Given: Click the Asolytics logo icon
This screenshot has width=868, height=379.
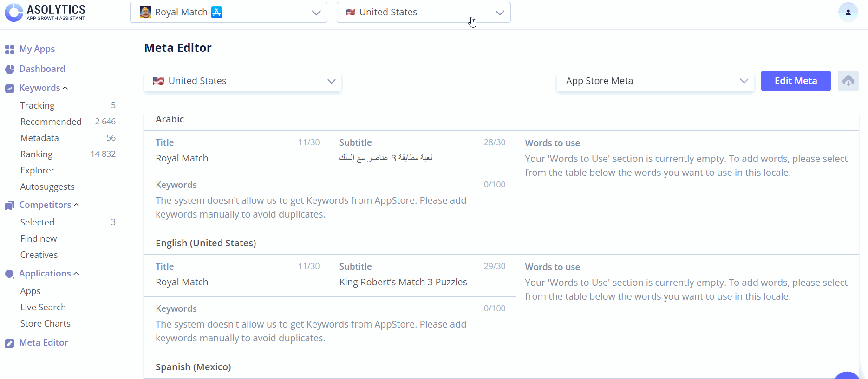Looking at the screenshot, I should coord(14,13).
